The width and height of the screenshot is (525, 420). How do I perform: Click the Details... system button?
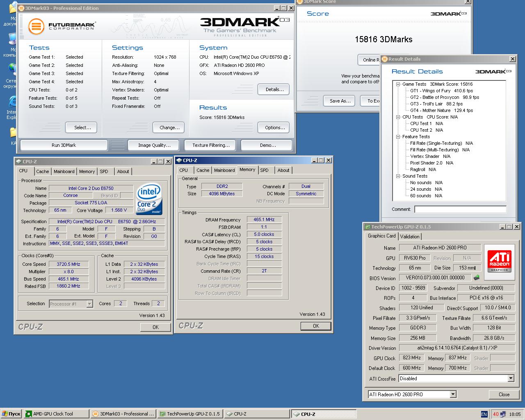pyautogui.click(x=274, y=89)
